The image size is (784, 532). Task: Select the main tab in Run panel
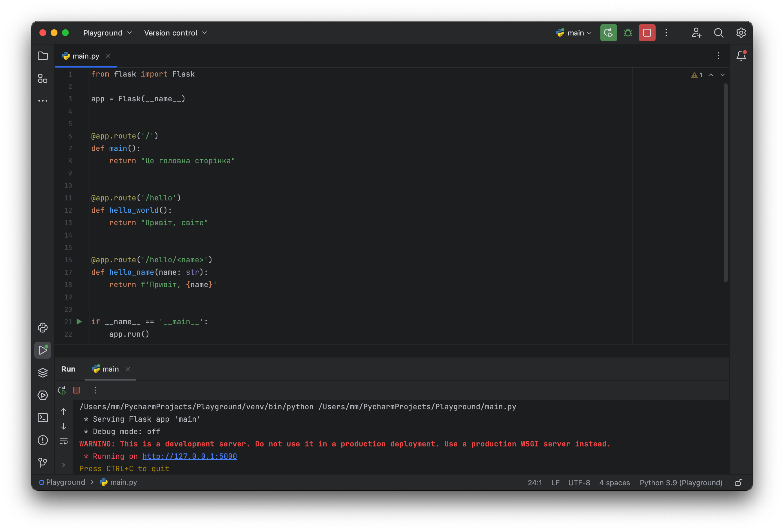click(x=110, y=369)
